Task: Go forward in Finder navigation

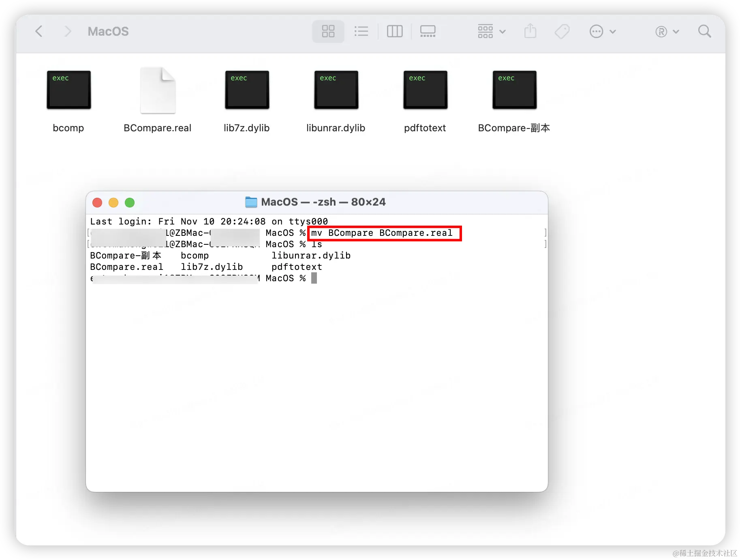Action: click(x=68, y=31)
